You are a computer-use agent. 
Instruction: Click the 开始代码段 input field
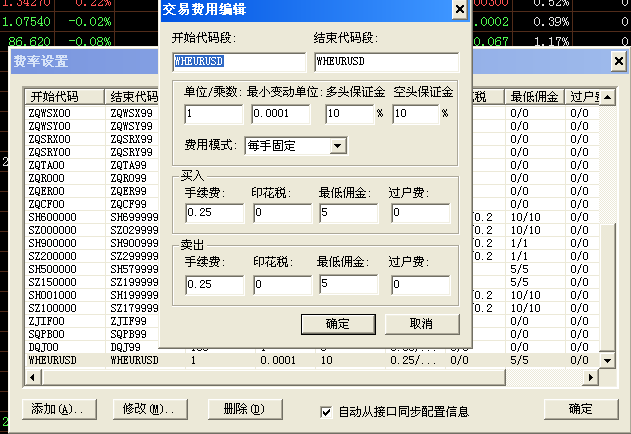point(238,62)
